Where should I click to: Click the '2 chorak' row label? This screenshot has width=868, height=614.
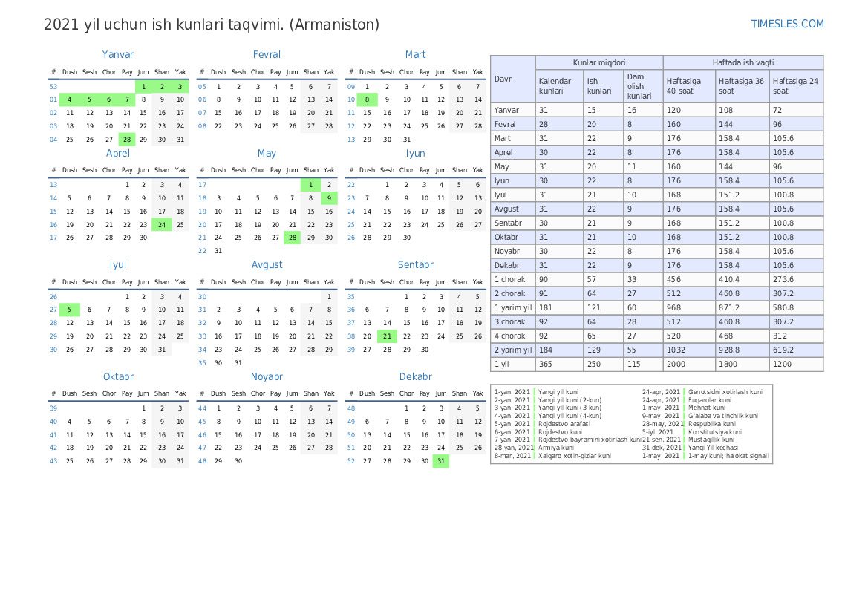[509, 294]
